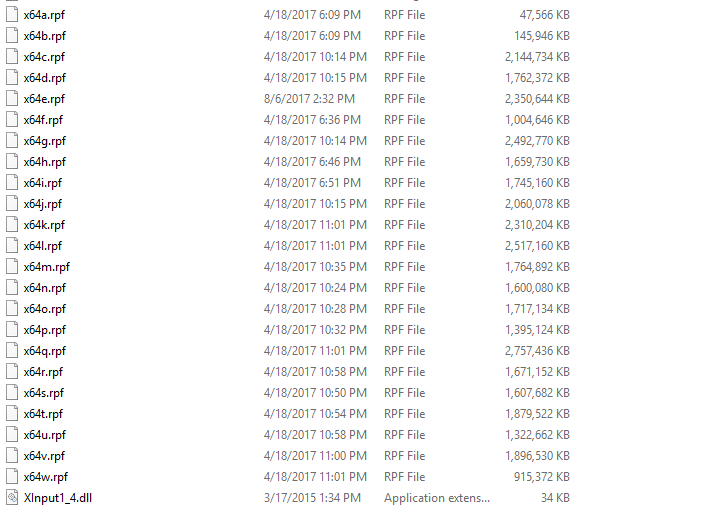Click the icon beside x64g.rpf
This screenshot has width=711, height=515.
[x=12, y=141]
